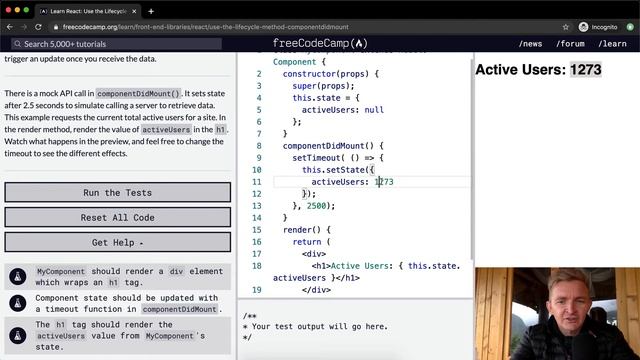This screenshot has width=640, height=360.
Task: Expand the Get Help dropdown
Action: point(118,242)
